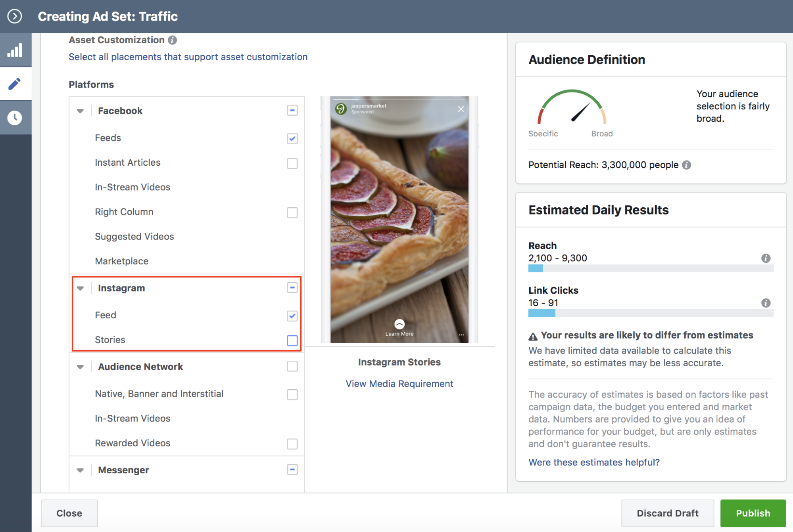This screenshot has width=793, height=532.
Task: Click the three-dot options icon in story preview
Action: pos(461,335)
